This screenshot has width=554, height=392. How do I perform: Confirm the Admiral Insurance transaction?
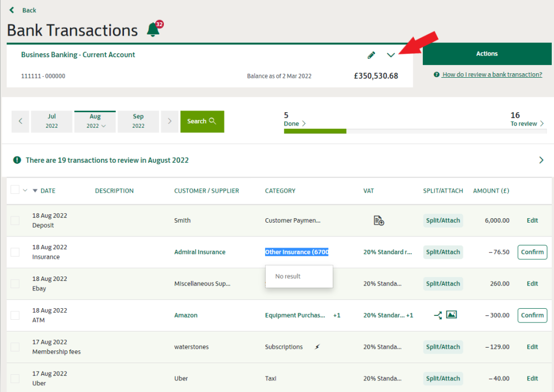click(532, 252)
